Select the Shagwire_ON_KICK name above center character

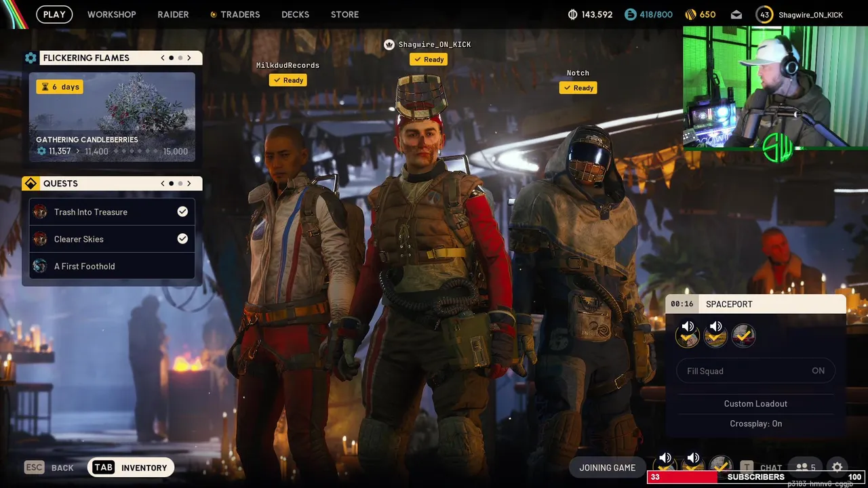click(x=435, y=45)
